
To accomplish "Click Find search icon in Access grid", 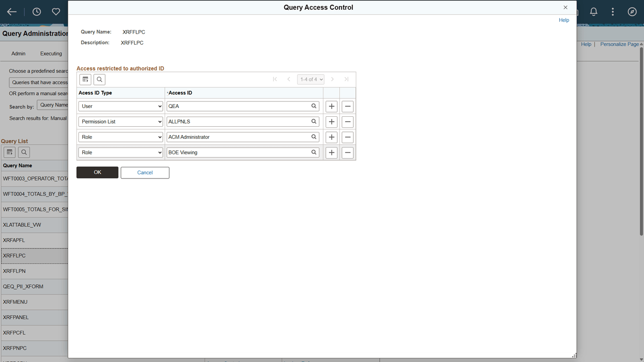I will coord(100,79).
